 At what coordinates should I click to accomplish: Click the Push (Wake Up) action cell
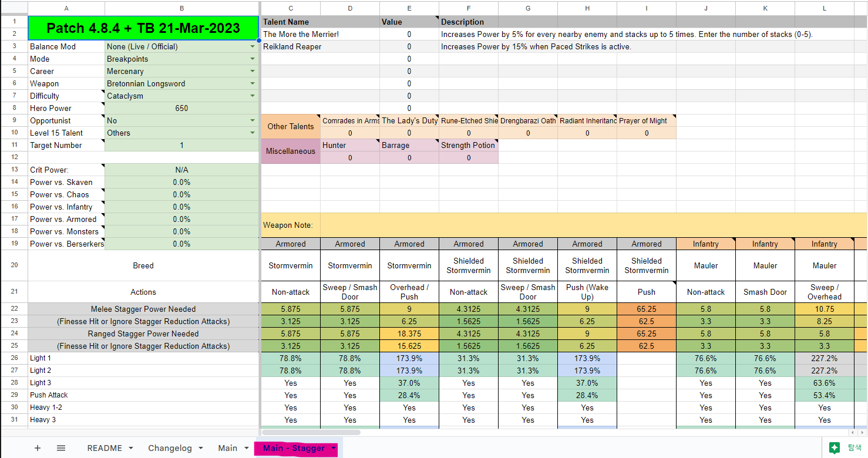[x=587, y=292]
